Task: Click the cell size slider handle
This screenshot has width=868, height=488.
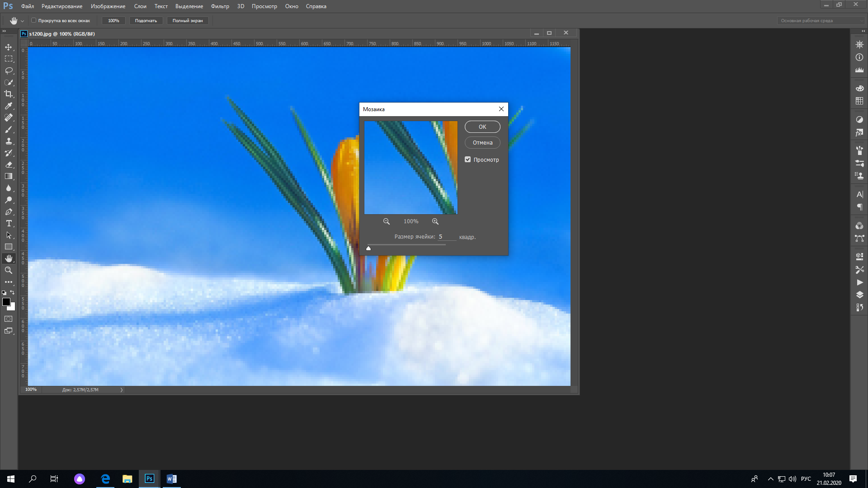Action: click(x=368, y=248)
